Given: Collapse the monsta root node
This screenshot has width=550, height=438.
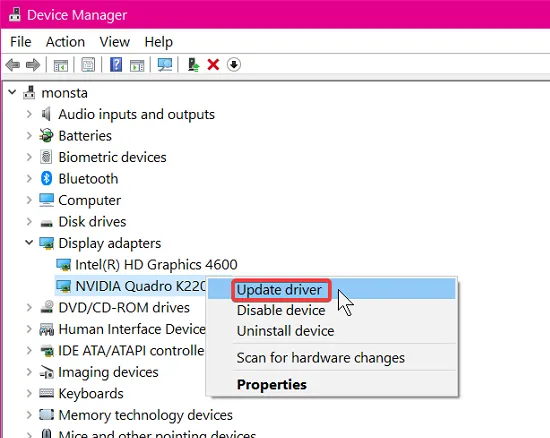Looking at the screenshot, I should [x=12, y=92].
